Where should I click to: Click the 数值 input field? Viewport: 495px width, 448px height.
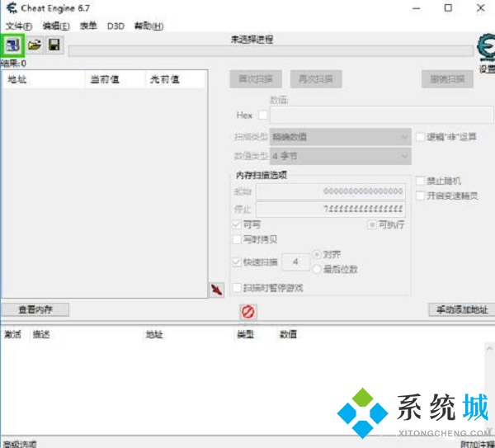coord(381,115)
